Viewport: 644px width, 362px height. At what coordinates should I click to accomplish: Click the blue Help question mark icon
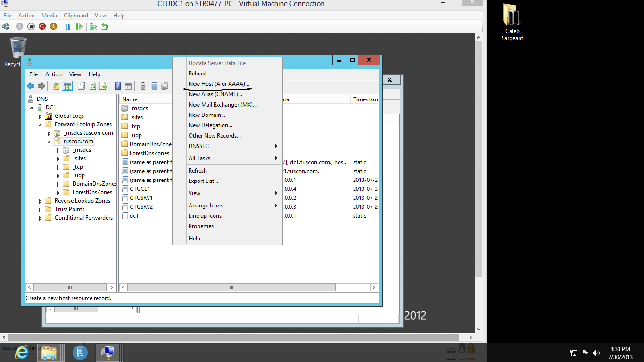click(x=118, y=86)
